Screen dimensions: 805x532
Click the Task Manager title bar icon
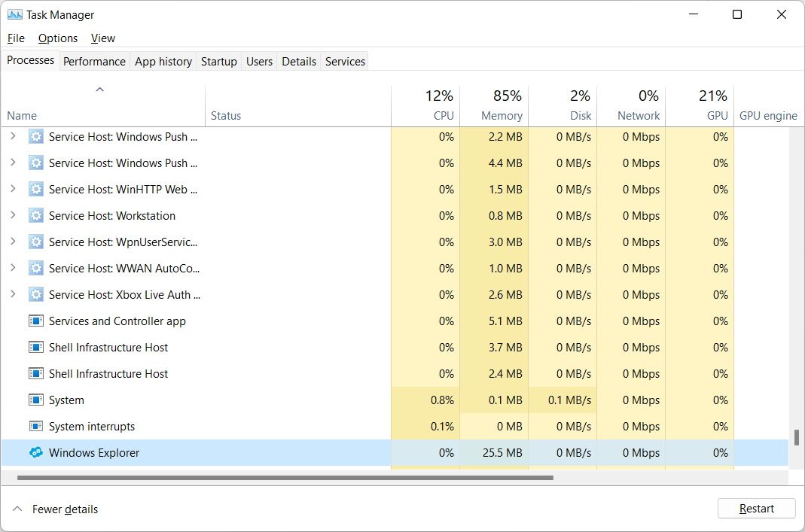click(14, 14)
